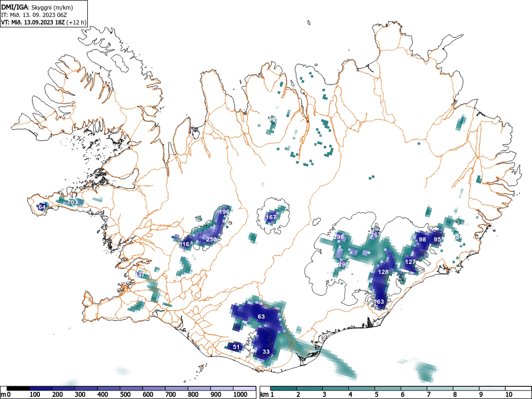Image resolution: width=532 pixels, height=399 pixels.
Task: Click the '290' visibility value label
Action: (x=343, y=264)
